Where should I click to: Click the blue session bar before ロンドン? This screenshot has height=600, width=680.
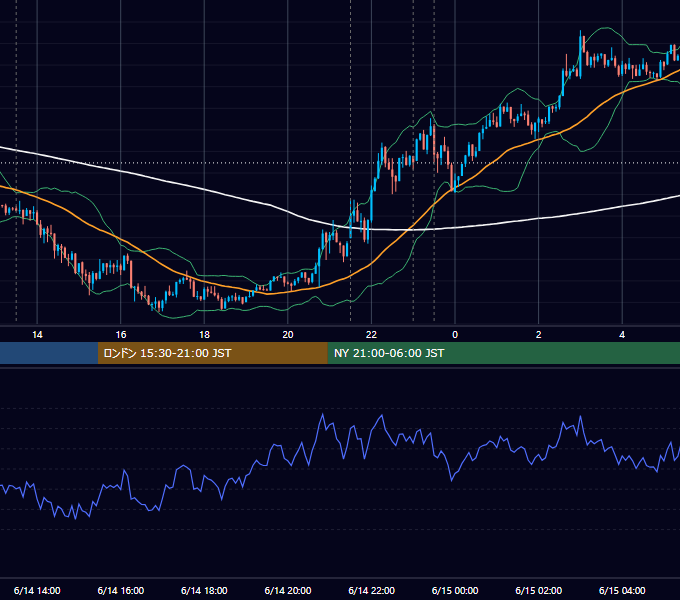tap(49, 353)
